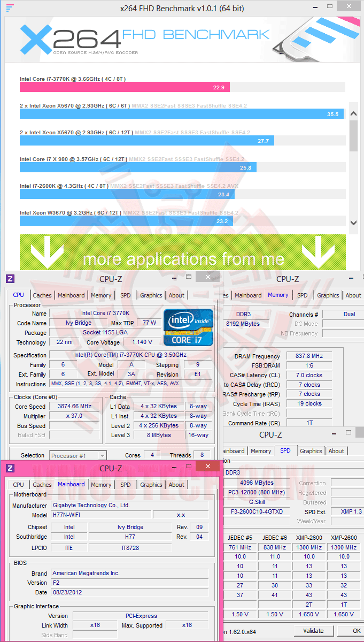Open Graphics tab in JEDEC timings CPU-Z window
Viewport: 364px width, 642px height.
coord(311,451)
